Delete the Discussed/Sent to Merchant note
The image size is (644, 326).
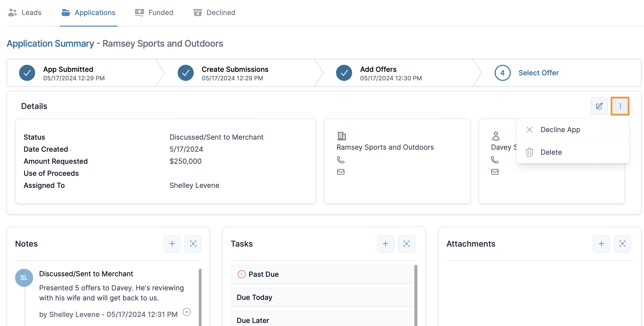(x=186, y=312)
